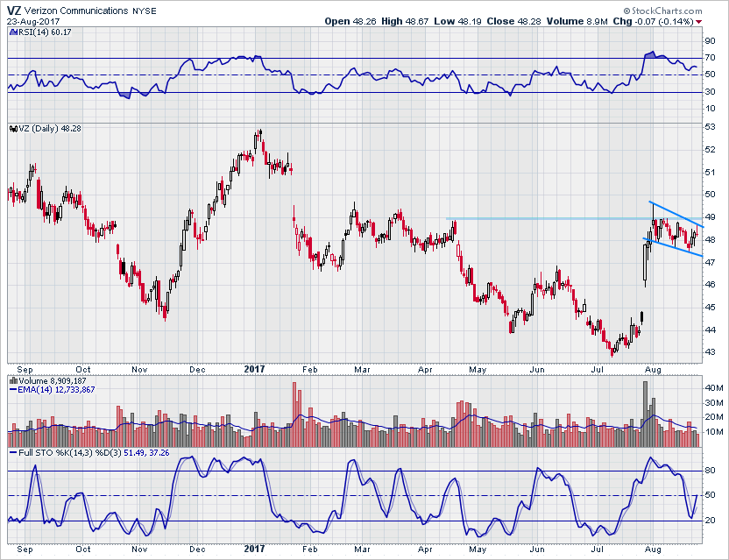This screenshot has width=729, height=560.
Task: Click the Feb label under the stochastic panel
Action: (309, 549)
